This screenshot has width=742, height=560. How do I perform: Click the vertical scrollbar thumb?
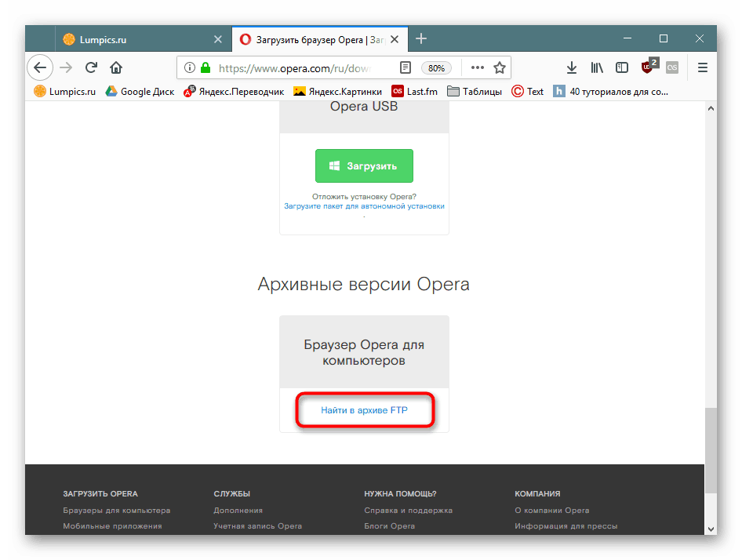[x=711, y=450]
